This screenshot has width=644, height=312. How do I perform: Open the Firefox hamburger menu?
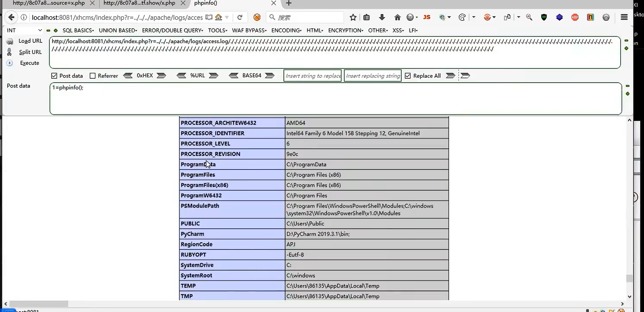(624, 17)
